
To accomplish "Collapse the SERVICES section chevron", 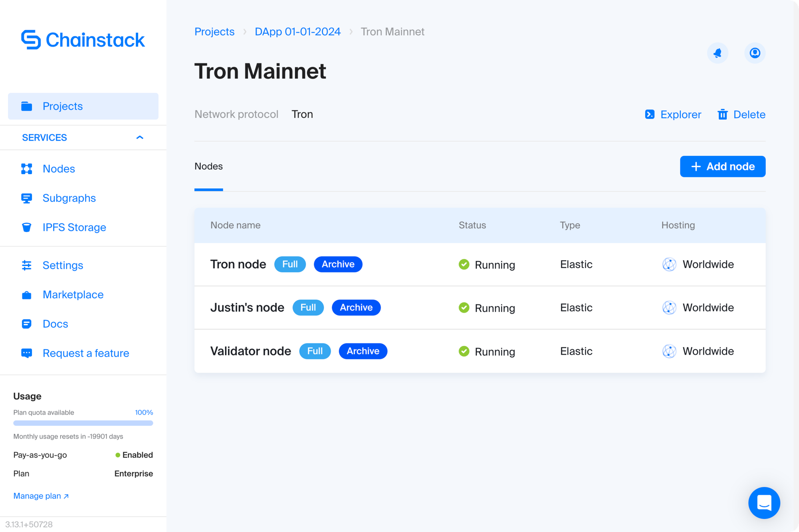I will [x=139, y=137].
